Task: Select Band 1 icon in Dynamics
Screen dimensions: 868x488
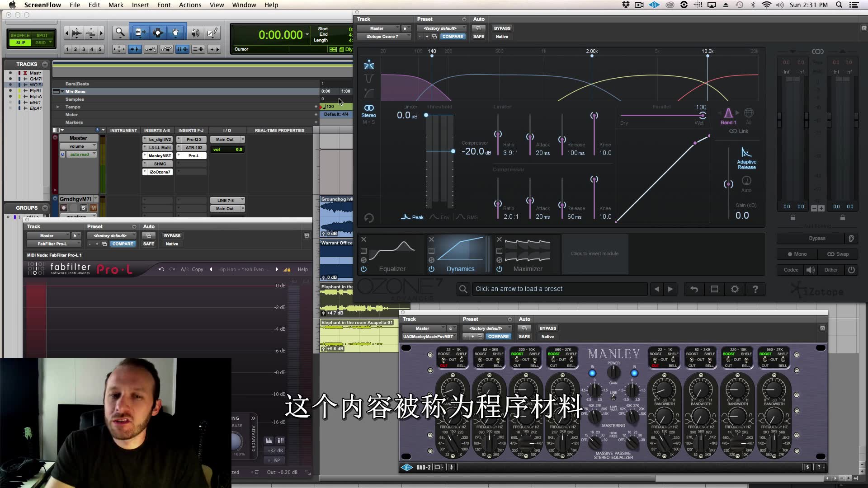Action: point(728,113)
